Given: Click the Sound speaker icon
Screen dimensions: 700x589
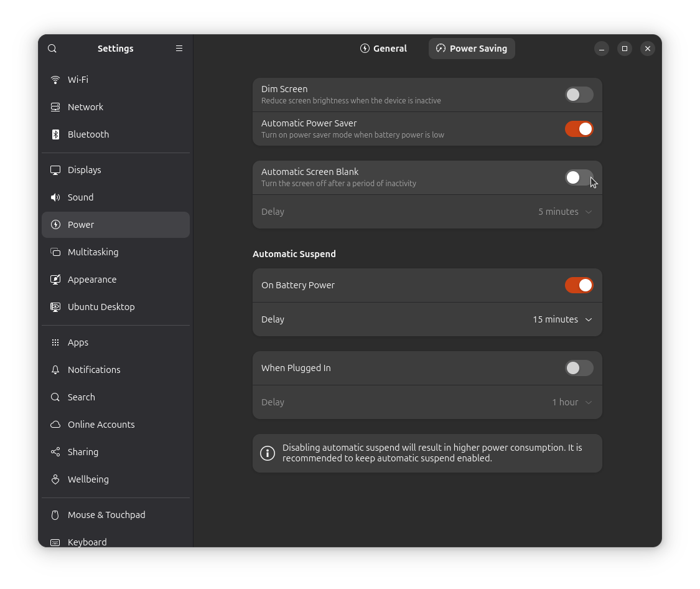Looking at the screenshot, I should tap(55, 197).
